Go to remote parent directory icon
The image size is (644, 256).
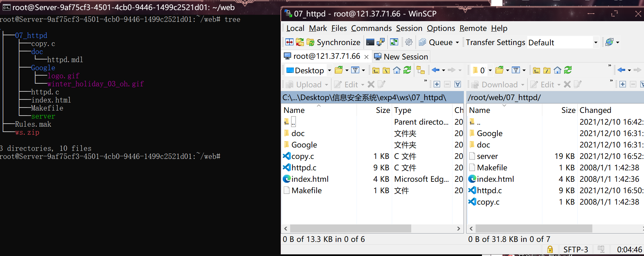coord(536,70)
